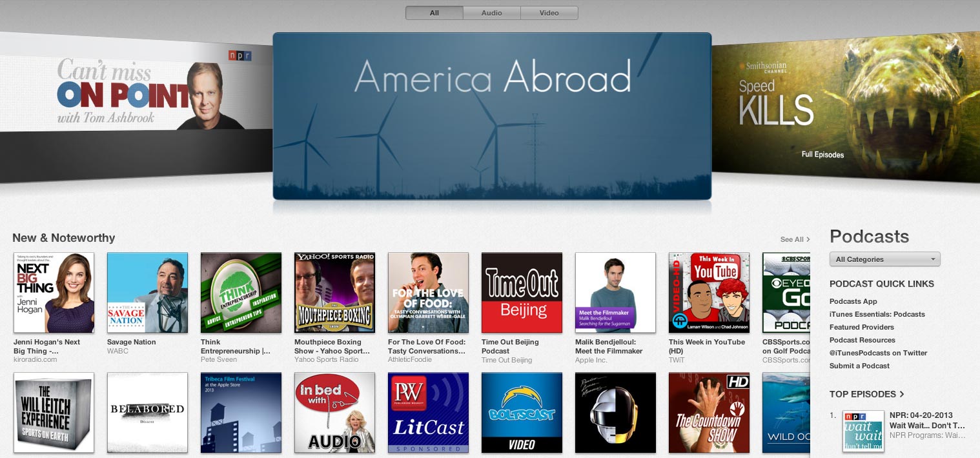
Task: Select the All filter tab
Action: [434, 13]
